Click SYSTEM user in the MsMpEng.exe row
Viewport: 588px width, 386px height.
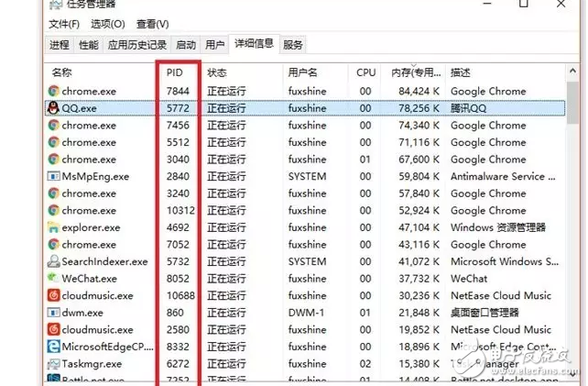(x=307, y=176)
